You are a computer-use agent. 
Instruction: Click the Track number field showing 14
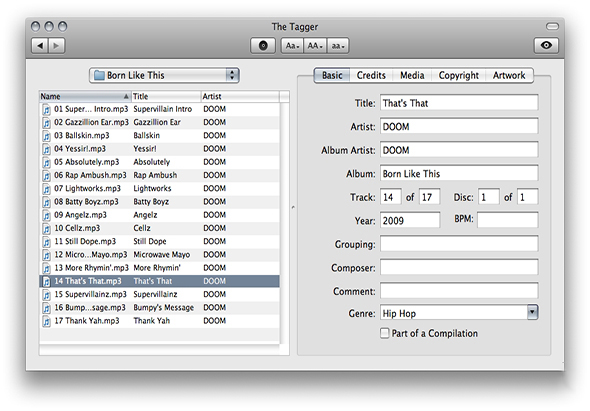pos(391,197)
